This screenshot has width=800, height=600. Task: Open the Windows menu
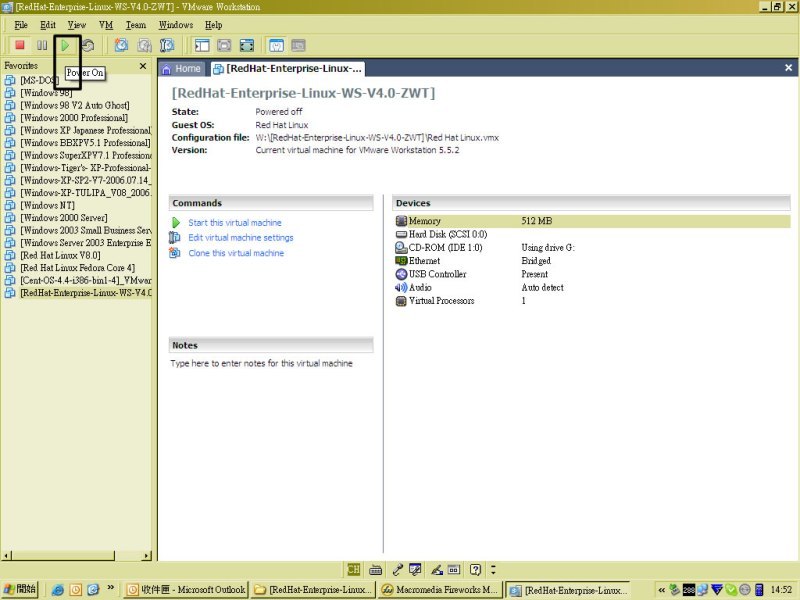pos(176,25)
